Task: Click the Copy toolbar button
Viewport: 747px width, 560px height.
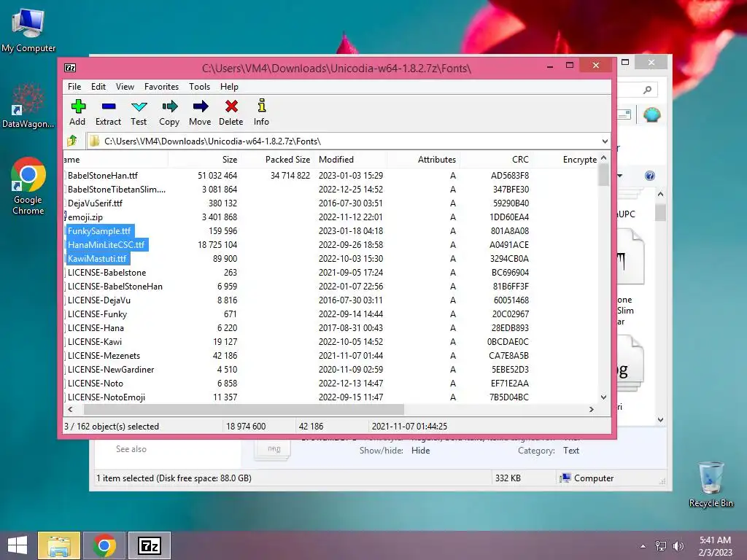Action: tap(169, 113)
